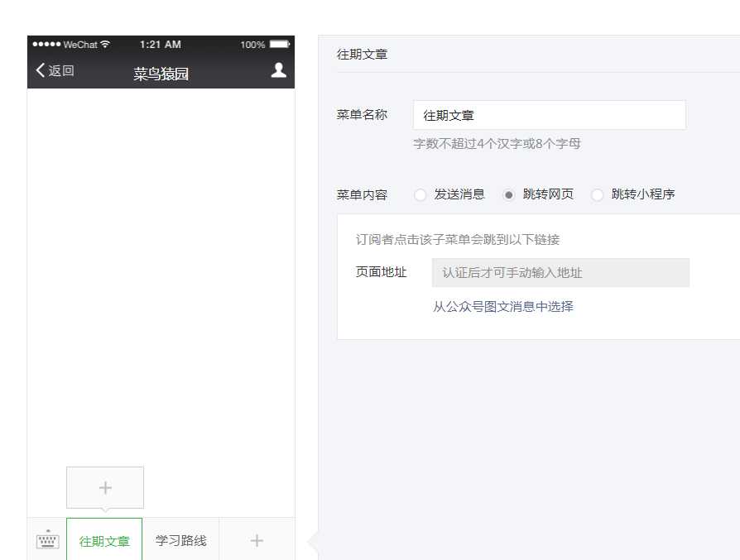Click the keyboard icon in the menu preview bar
The image size is (740, 560).
[x=47, y=539]
